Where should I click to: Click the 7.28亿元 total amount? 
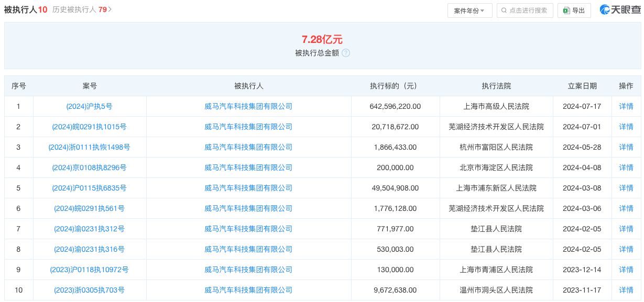click(x=322, y=39)
